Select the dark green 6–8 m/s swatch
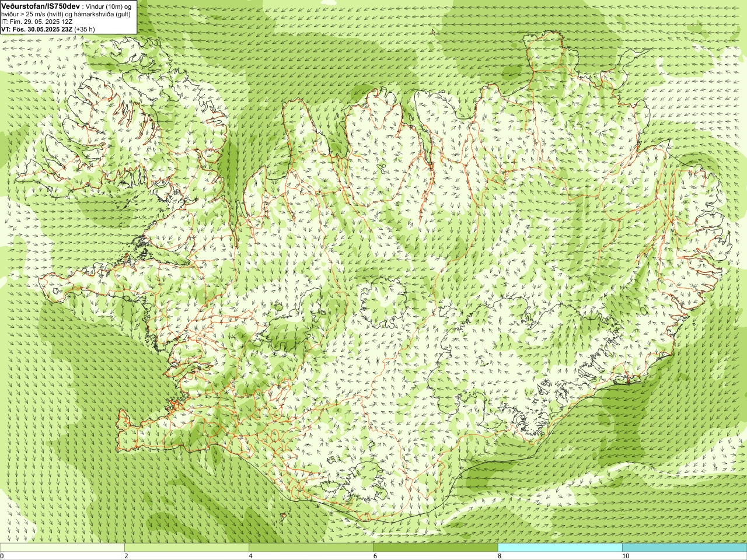Image resolution: width=747 pixels, height=560 pixels. pyautogui.click(x=435, y=548)
